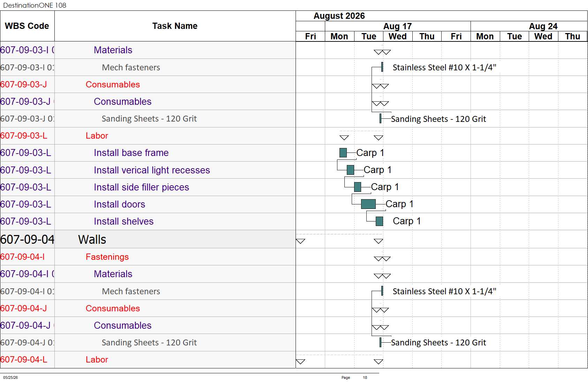Select Mech fasteners task under 607-09-03-I
The height and width of the screenshot is (382, 588).
point(131,68)
